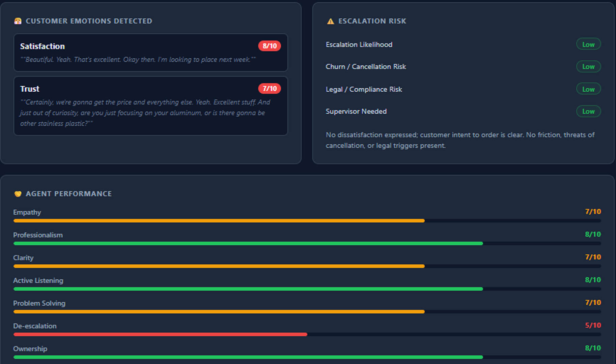
Task: Select the Low badge for Supervisor Needed
Action: [x=588, y=111]
